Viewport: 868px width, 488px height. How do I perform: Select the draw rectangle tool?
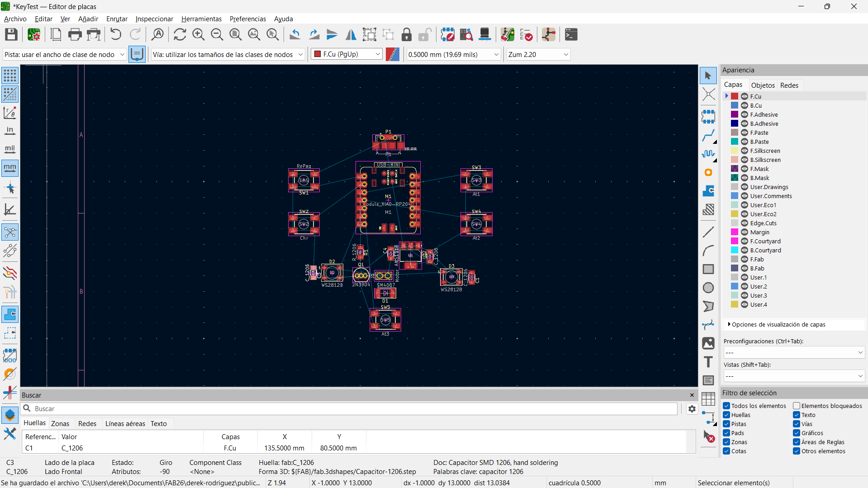[x=708, y=269]
